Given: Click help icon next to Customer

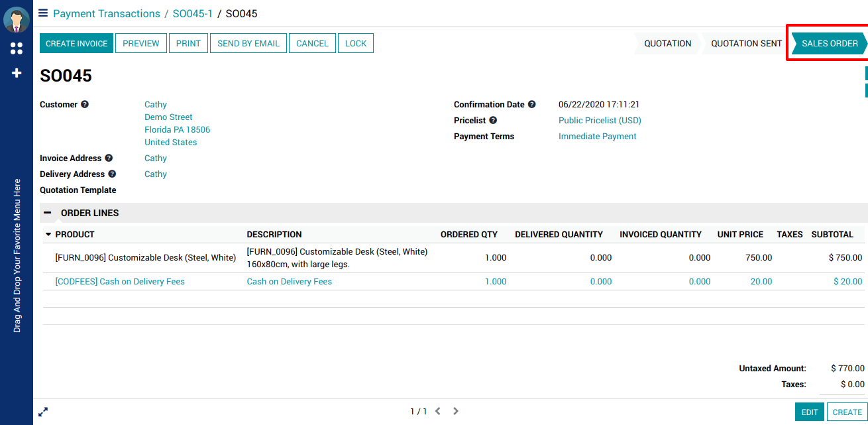Looking at the screenshot, I should [85, 105].
